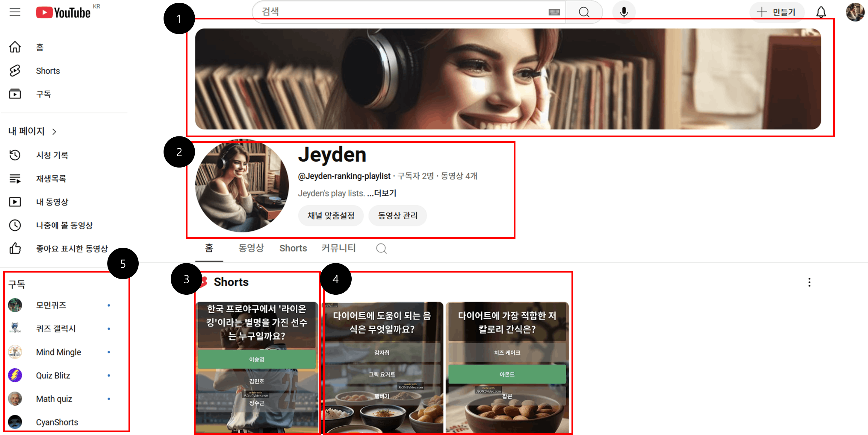This screenshot has height=435, width=868.
Task: Switch to the 커뮤니티 tab
Action: [338, 248]
